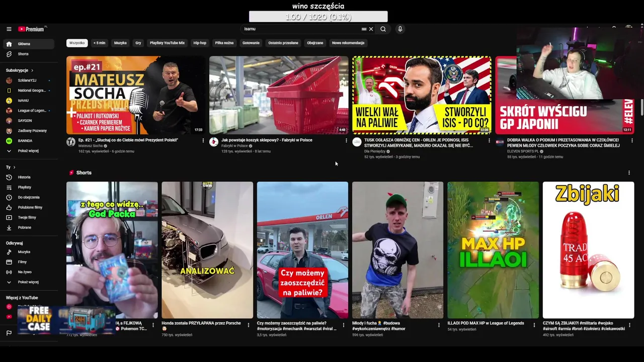This screenshot has width=644, height=362.
Task: Open the hamburger guide menu
Action: [9, 29]
